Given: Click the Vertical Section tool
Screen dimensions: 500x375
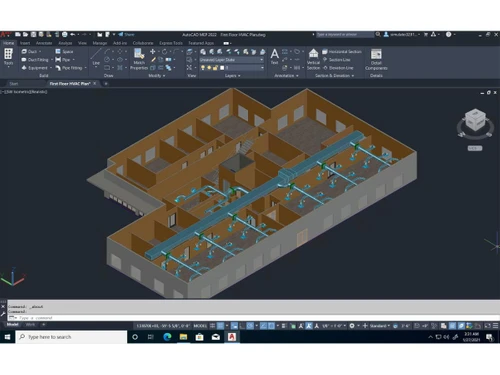Looking at the screenshot, I should point(313,59).
